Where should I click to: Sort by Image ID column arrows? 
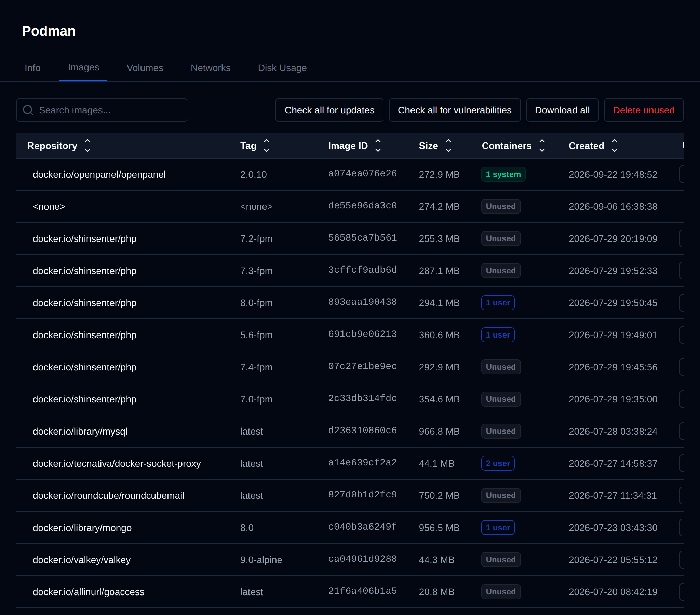click(x=378, y=146)
